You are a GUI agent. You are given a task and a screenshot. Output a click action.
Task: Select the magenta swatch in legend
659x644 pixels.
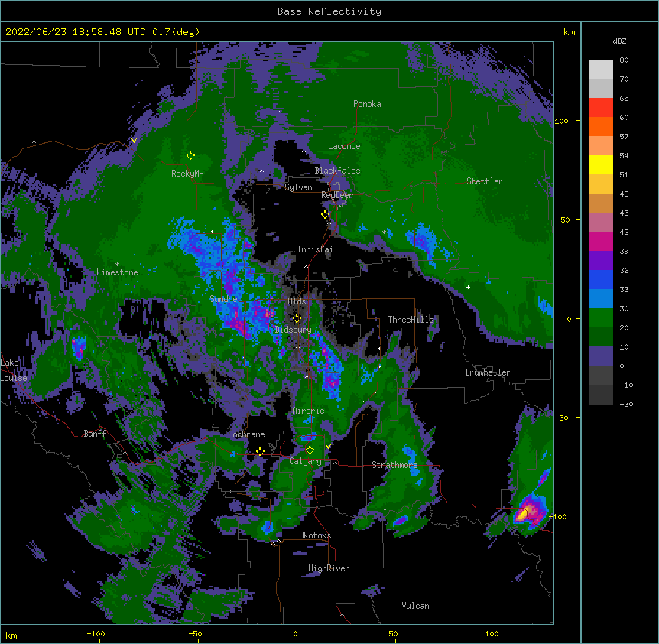click(x=601, y=241)
